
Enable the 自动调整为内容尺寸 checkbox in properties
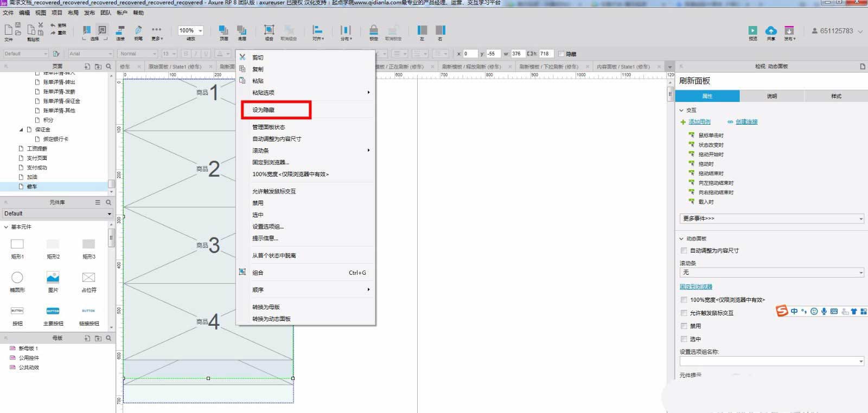pos(684,250)
